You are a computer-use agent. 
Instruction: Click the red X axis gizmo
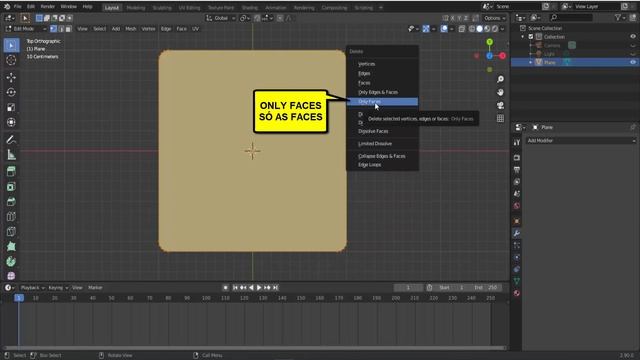[502, 56]
